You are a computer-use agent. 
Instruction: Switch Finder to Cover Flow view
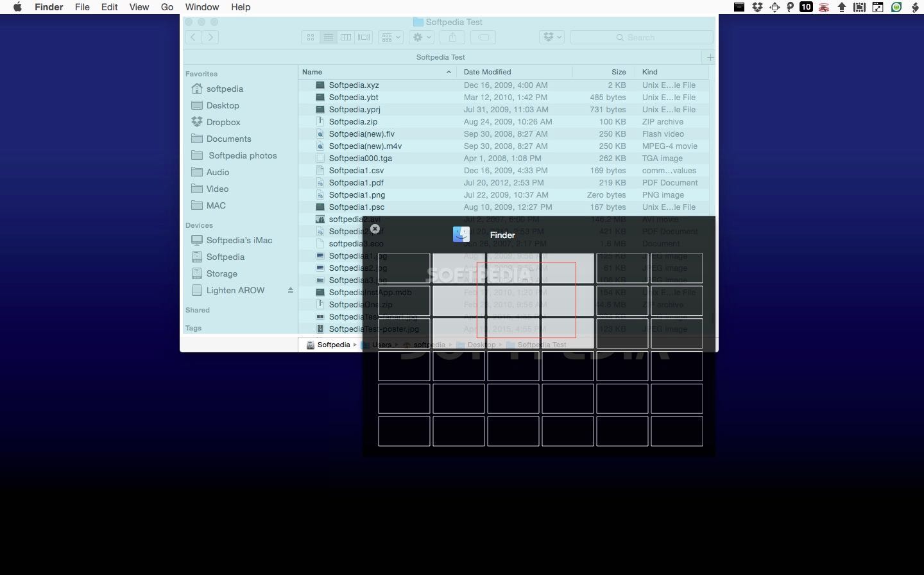[x=364, y=37]
